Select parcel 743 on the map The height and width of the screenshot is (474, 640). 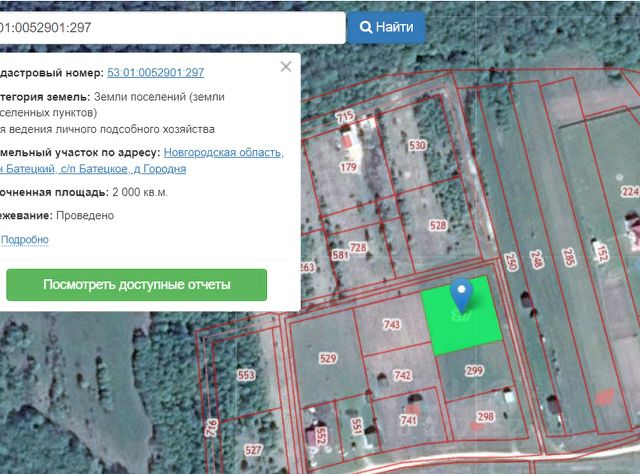pos(392,325)
